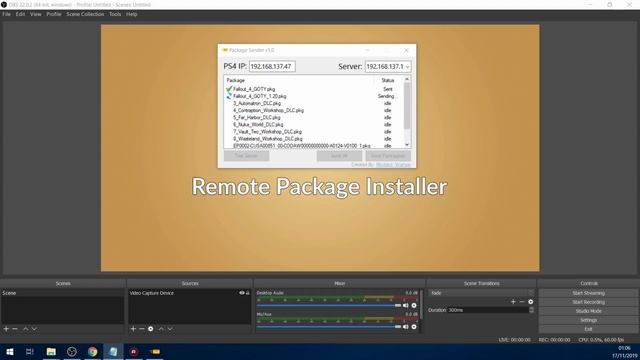Open Google Chrome from the taskbar
The image size is (640, 360).
click(93, 351)
